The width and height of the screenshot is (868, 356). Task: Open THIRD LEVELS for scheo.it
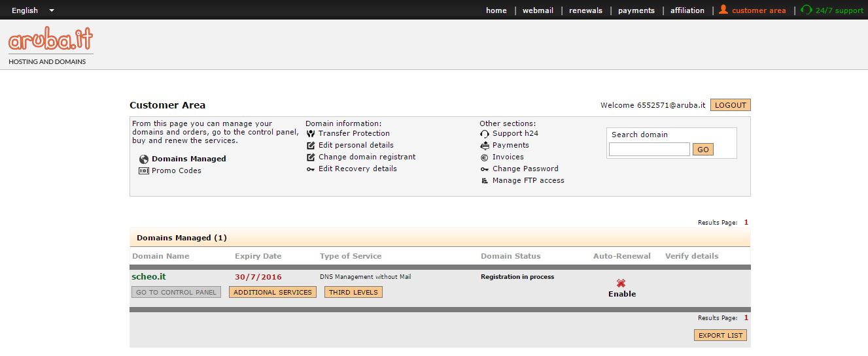point(353,292)
